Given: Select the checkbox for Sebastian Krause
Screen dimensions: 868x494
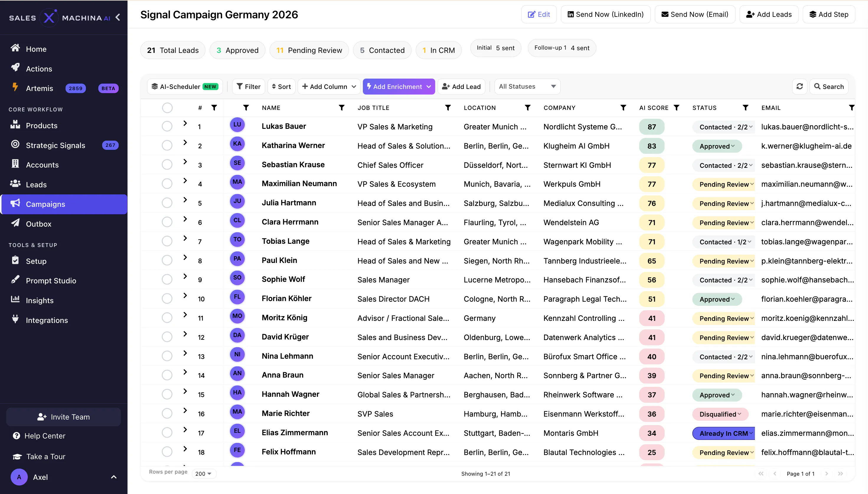Looking at the screenshot, I should coord(167,165).
